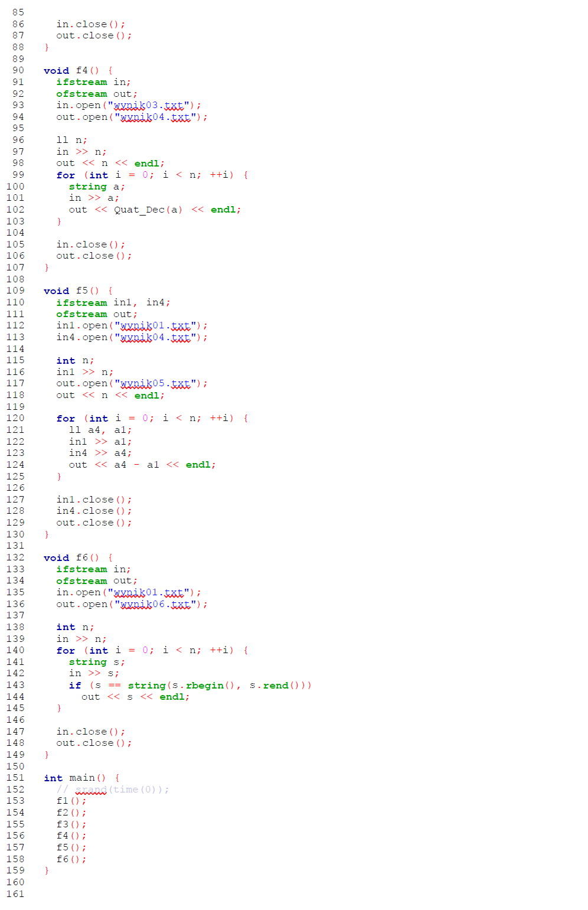Image resolution: width=588 pixels, height=910 pixels.
Task: Click the 'out.close();' on line 148
Action: [94, 743]
